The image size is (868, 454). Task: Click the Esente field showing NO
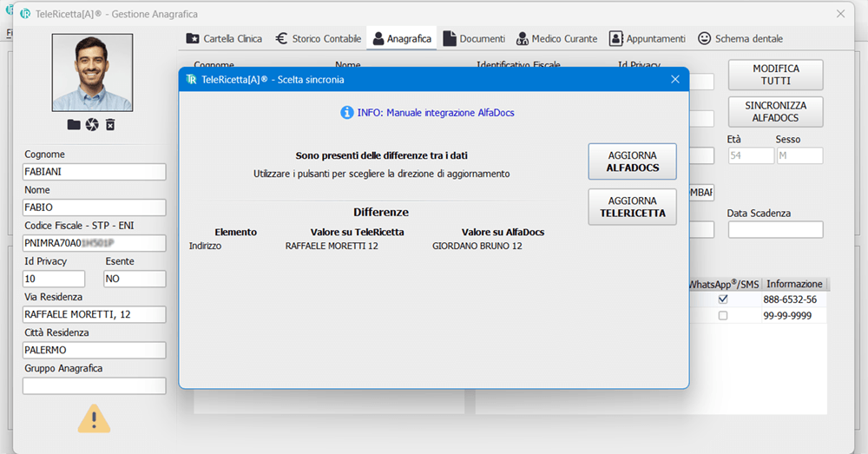[135, 279]
